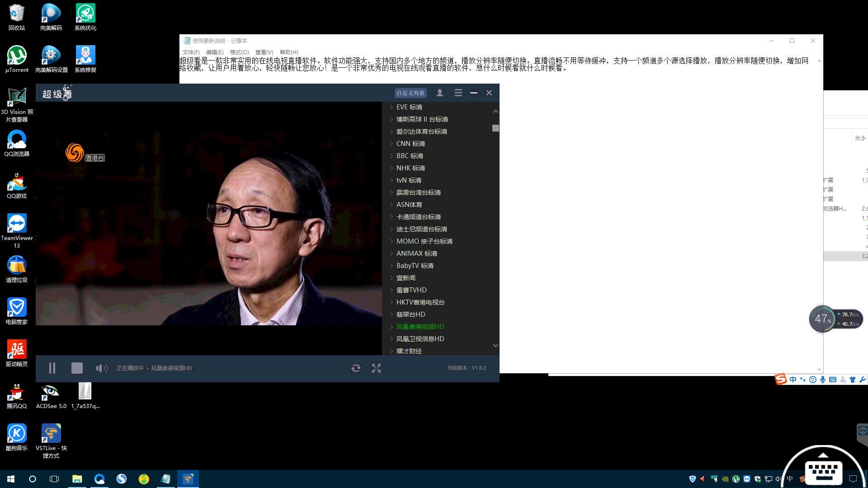
Task: Open Task View on the taskbar
Action: coord(54,479)
